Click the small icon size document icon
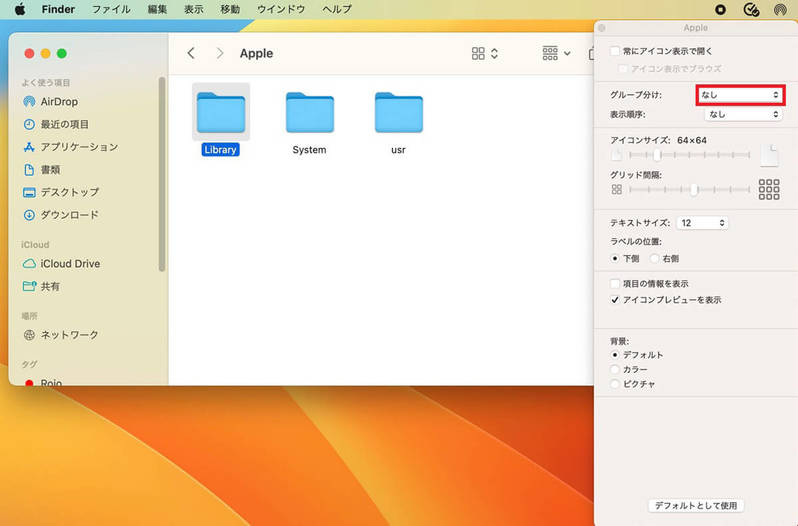 pos(616,155)
